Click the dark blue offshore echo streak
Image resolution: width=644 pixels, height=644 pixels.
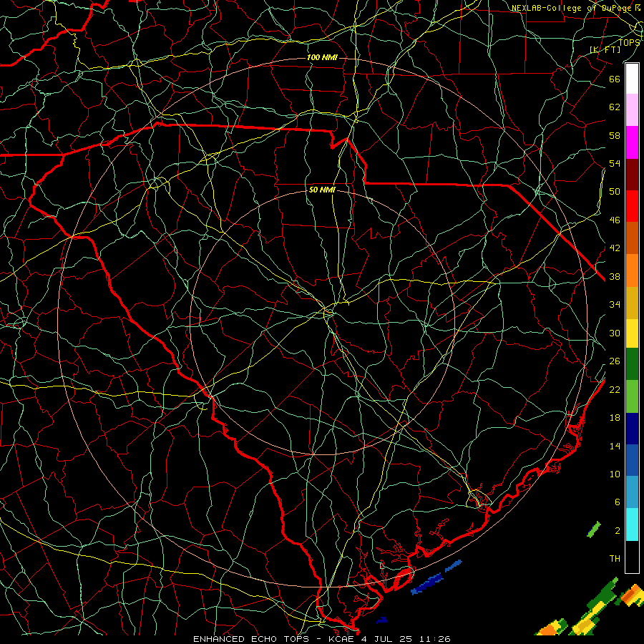pos(427,584)
